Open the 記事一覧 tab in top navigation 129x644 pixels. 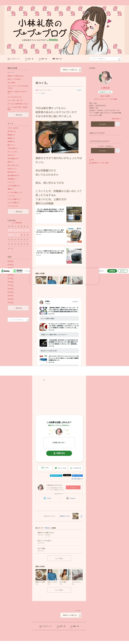pos(29,59)
